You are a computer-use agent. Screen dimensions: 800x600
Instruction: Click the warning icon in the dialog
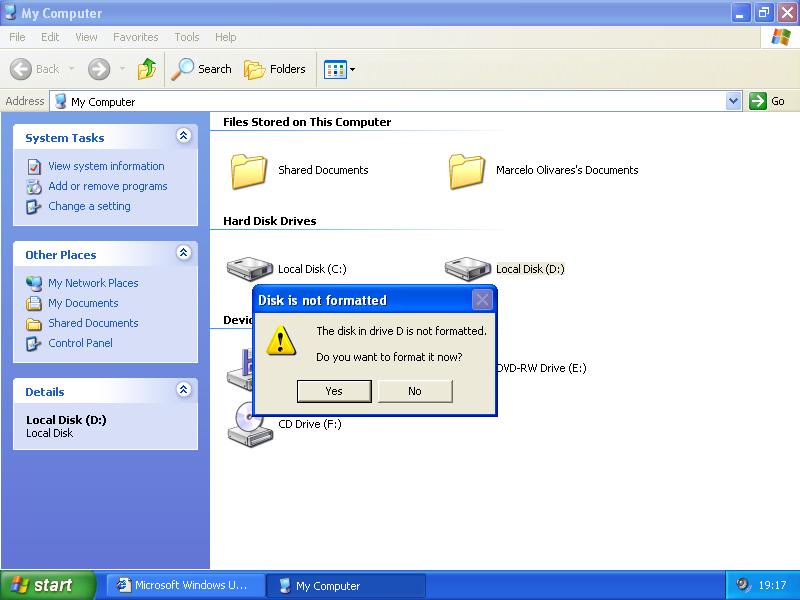[x=281, y=340]
